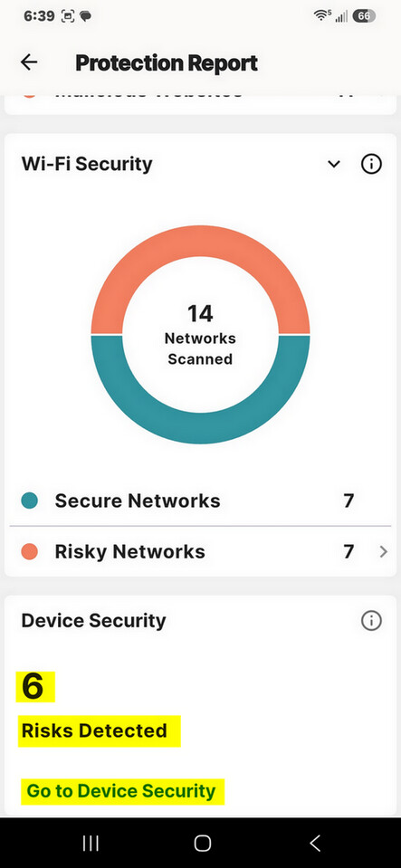The height and width of the screenshot is (868, 401).
Task: Tap Android home button
Action: (202, 843)
